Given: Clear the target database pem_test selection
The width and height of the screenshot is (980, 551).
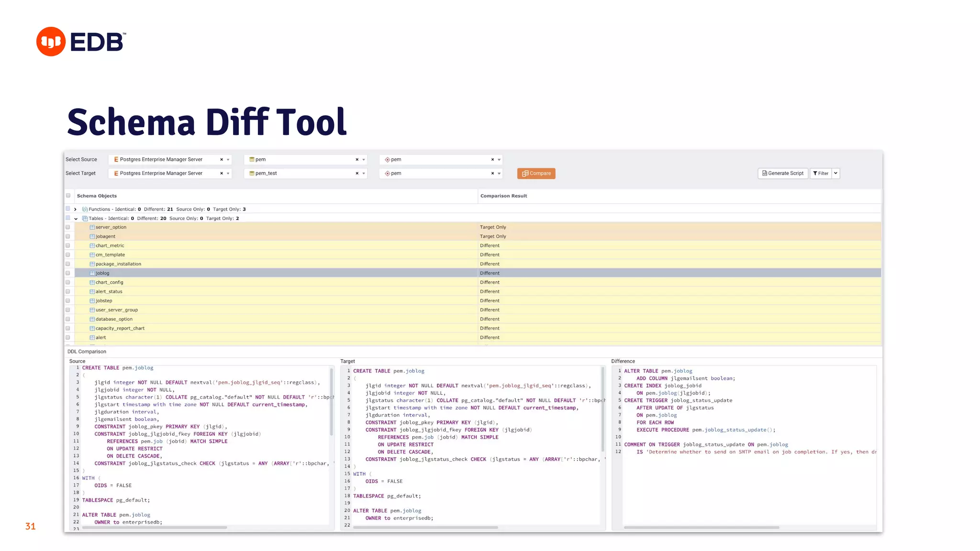Looking at the screenshot, I should pyautogui.click(x=357, y=174).
